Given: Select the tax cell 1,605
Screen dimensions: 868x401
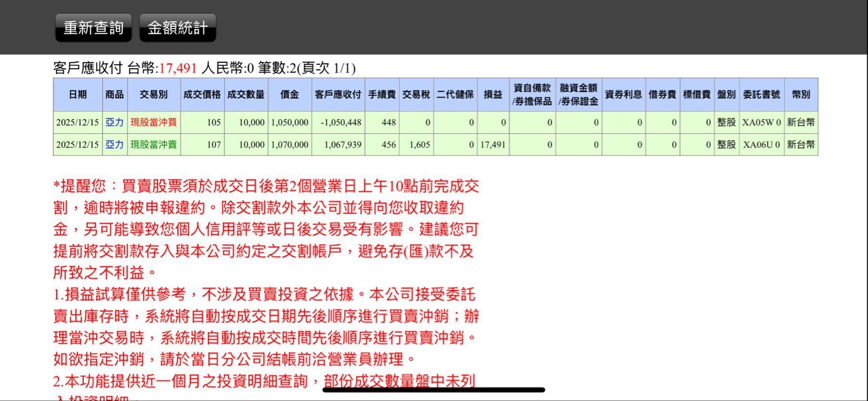Looking at the screenshot, I should 416,145.
